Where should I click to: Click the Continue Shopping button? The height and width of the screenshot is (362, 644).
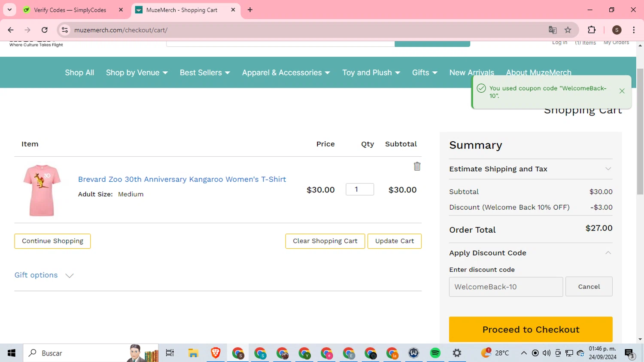pyautogui.click(x=52, y=241)
